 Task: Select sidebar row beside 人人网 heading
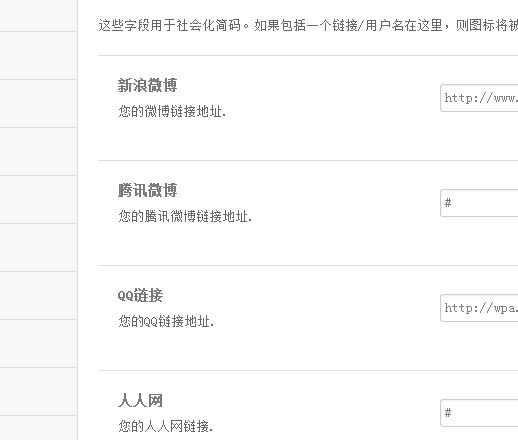(38, 391)
